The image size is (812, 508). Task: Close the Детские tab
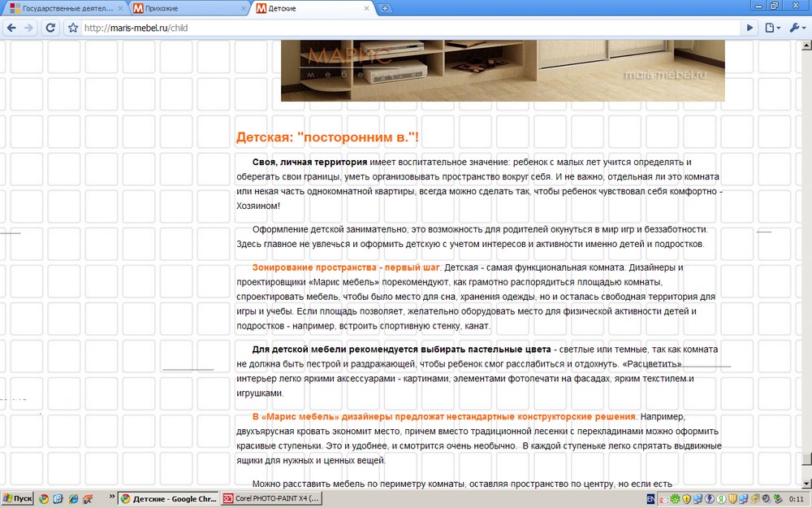[x=366, y=8]
